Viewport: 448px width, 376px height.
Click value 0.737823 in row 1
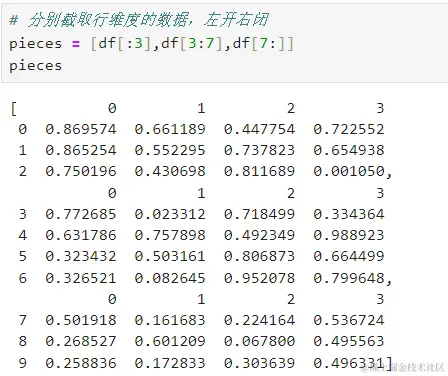coord(259,150)
